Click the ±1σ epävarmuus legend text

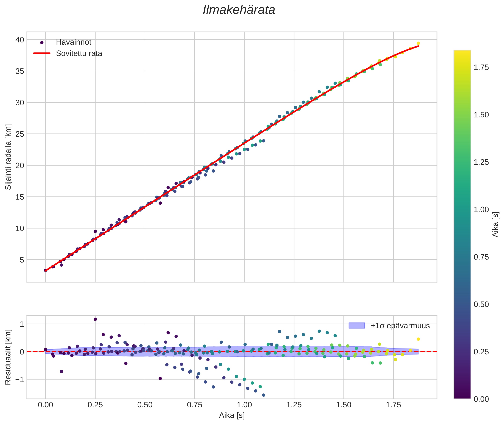tap(400, 326)
